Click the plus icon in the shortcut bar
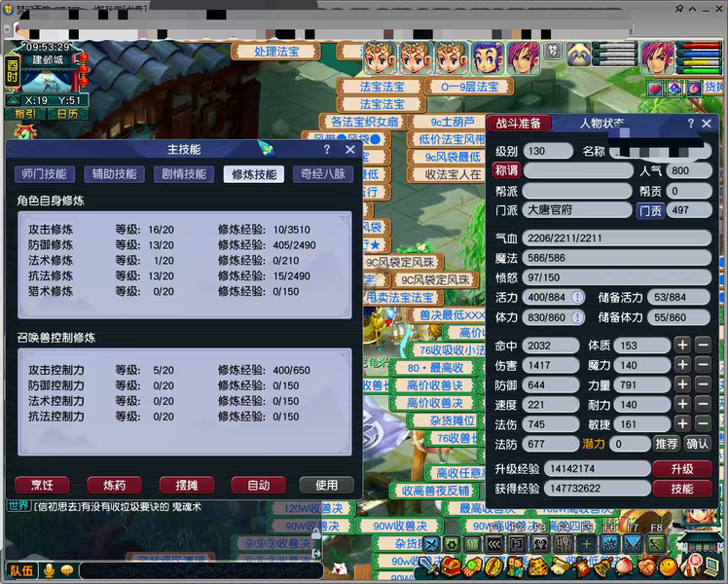728x584 pixels. click(587, 544)
